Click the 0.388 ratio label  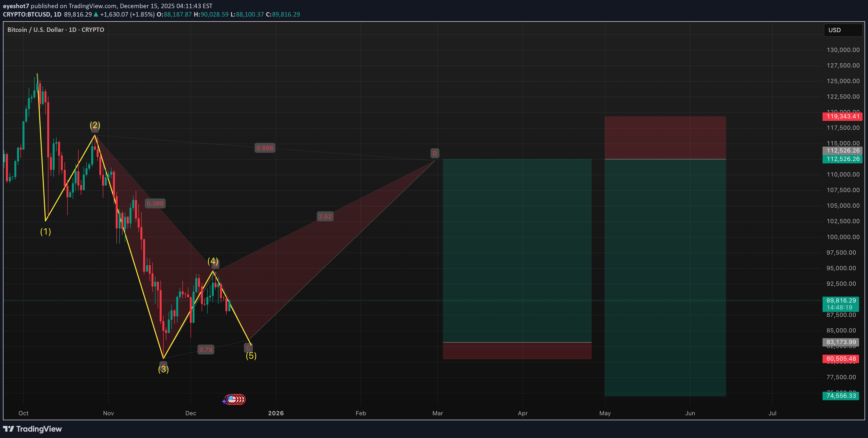155,203
